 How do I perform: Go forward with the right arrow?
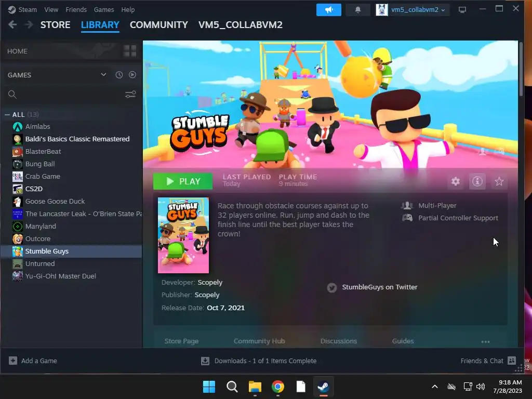tap(29, 24)
